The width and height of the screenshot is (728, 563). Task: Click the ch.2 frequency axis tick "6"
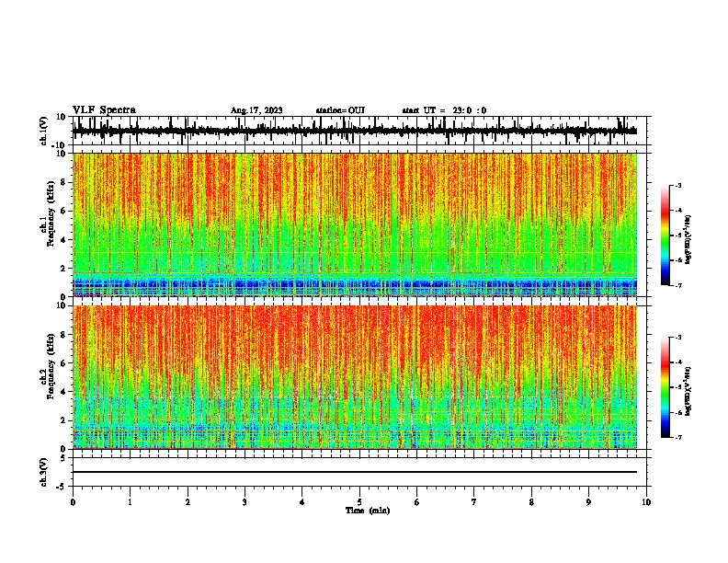pyautogui.click(x=63, y=363)
